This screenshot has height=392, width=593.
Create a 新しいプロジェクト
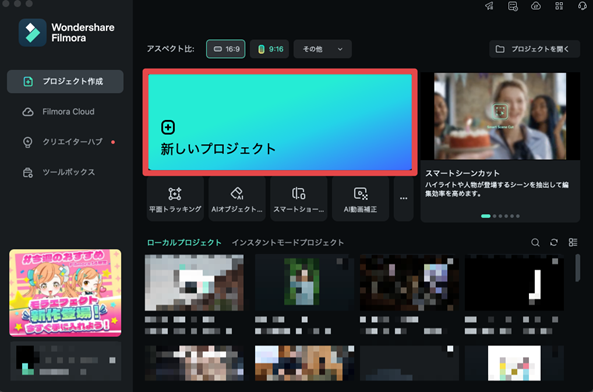(280, 122)
